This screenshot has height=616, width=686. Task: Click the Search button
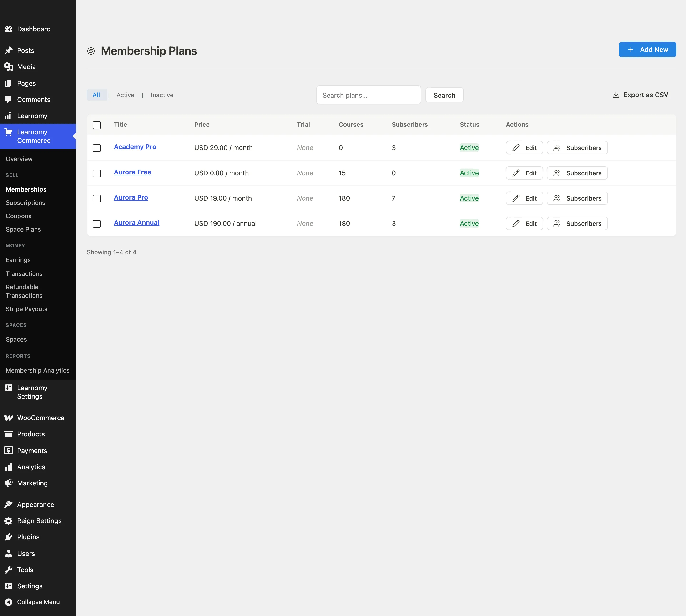444,95
